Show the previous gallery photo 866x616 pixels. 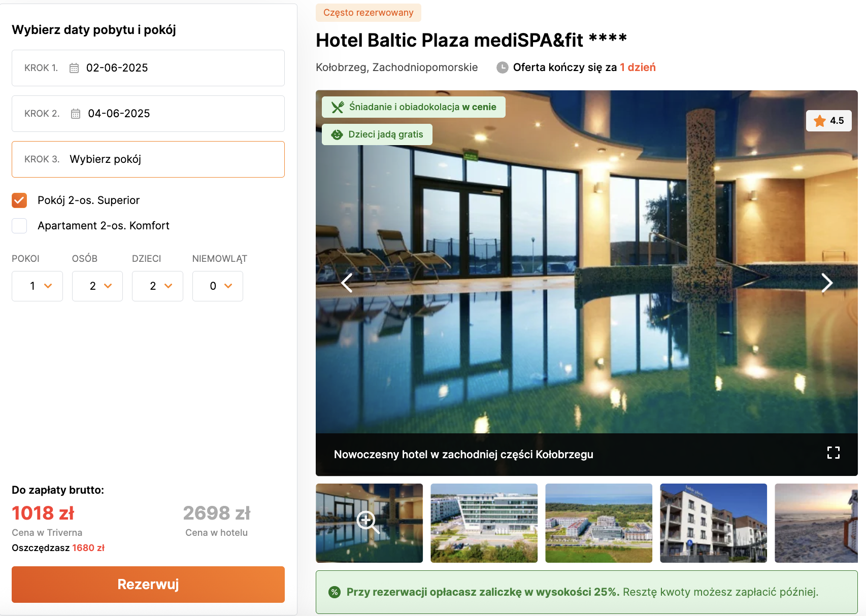click(x=347, y=283)
